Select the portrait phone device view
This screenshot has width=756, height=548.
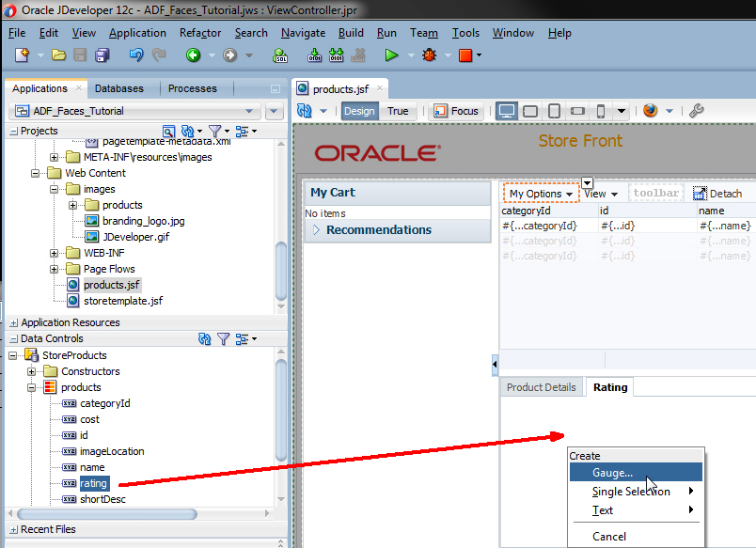click(x=601, y=111)
